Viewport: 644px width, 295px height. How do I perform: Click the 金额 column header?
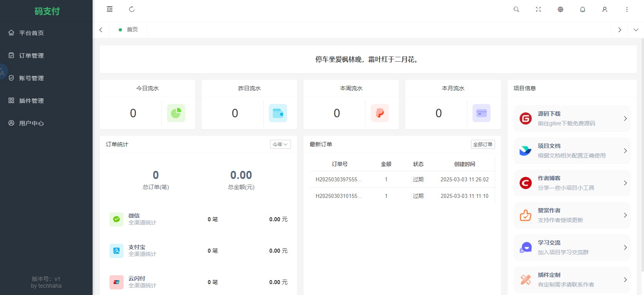point(386,164)
